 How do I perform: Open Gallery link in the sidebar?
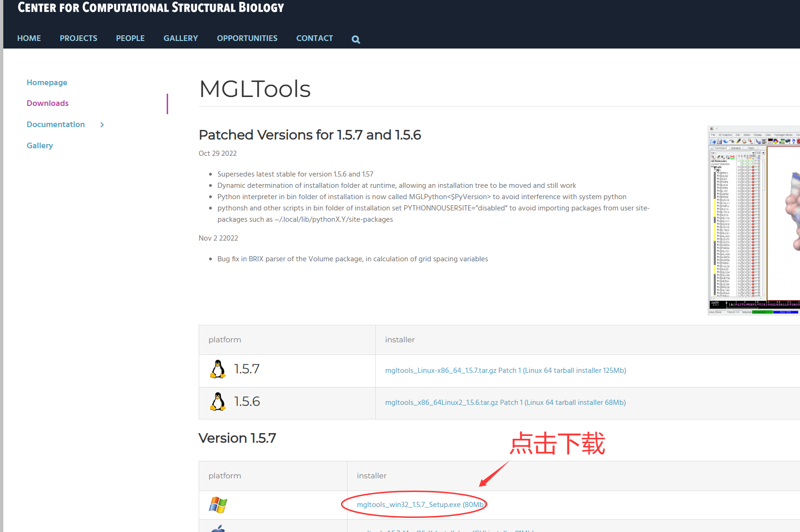click(40, 145)
